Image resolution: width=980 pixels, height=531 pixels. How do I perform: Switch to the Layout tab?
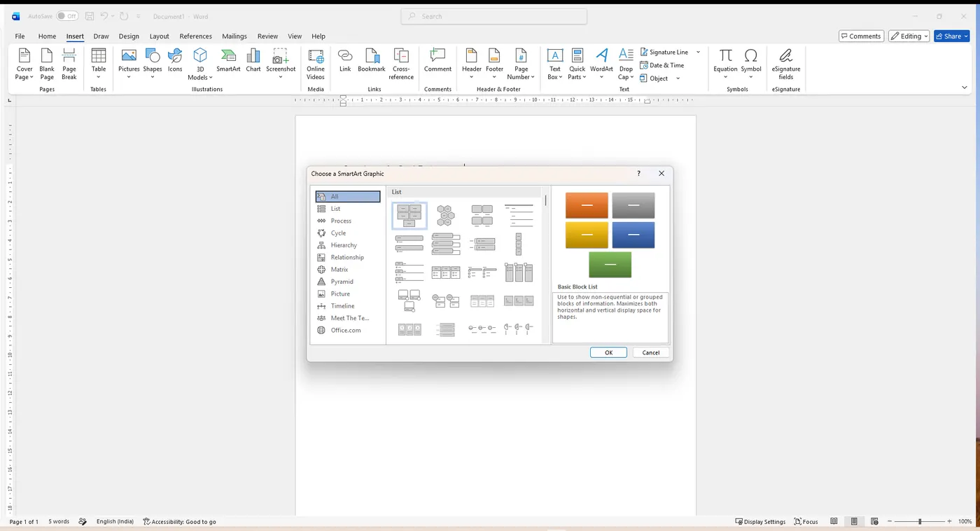[159, 36]
